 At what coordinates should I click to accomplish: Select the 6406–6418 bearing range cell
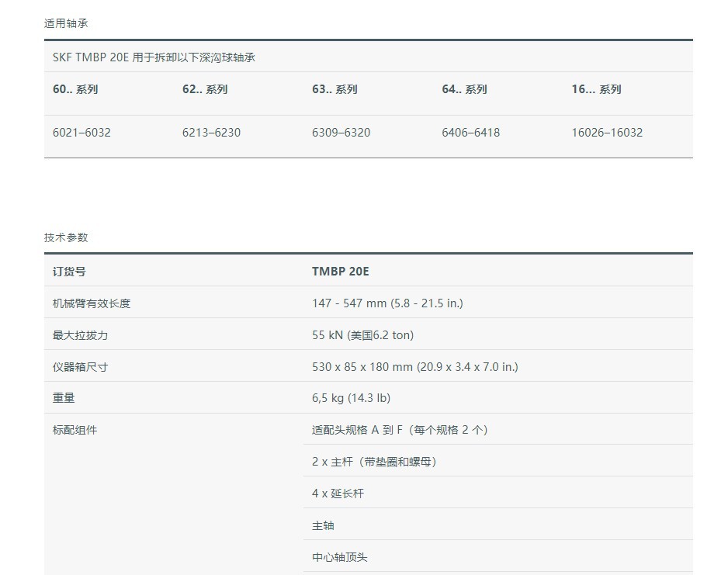tap(470, 133)
